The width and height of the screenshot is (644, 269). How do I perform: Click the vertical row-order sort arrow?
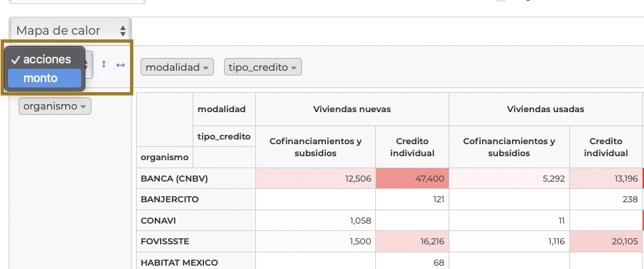104,65
